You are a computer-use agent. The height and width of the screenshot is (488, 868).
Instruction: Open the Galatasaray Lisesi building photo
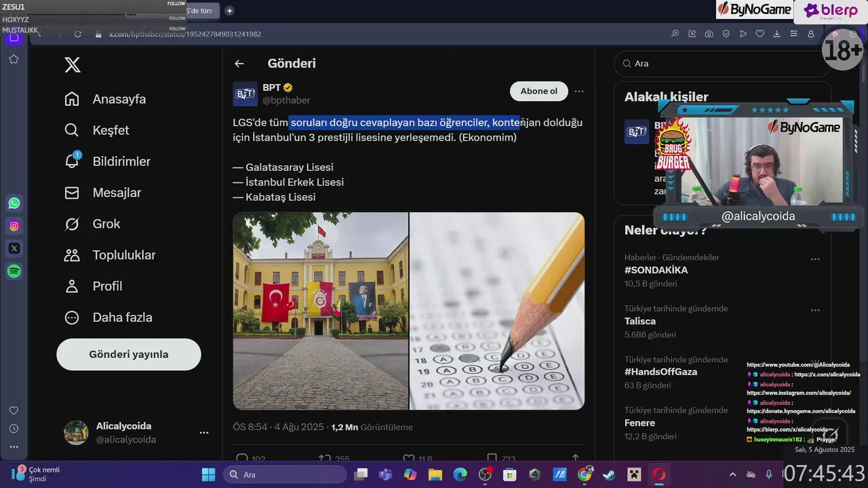pos(321,311)
